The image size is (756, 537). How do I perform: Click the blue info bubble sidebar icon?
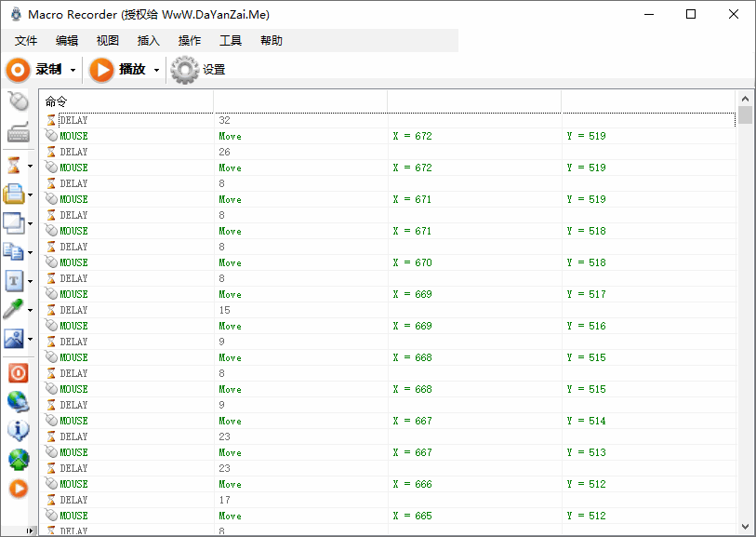click(19, 430)
